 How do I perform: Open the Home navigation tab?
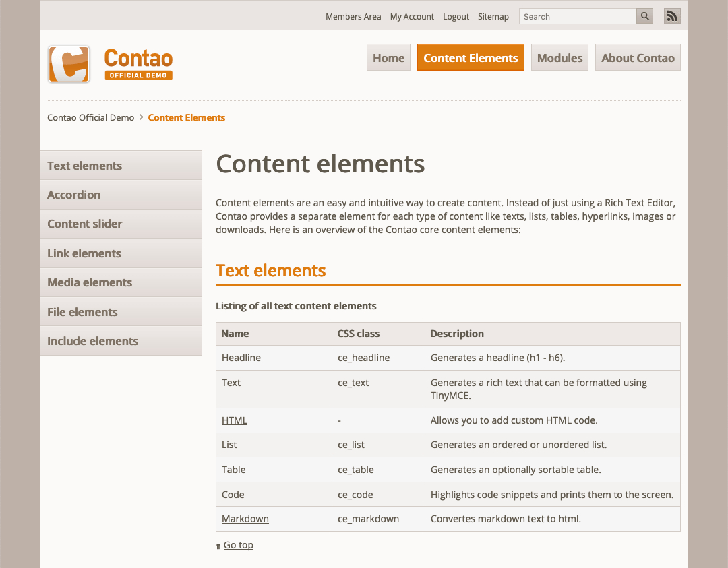point(389,57)
